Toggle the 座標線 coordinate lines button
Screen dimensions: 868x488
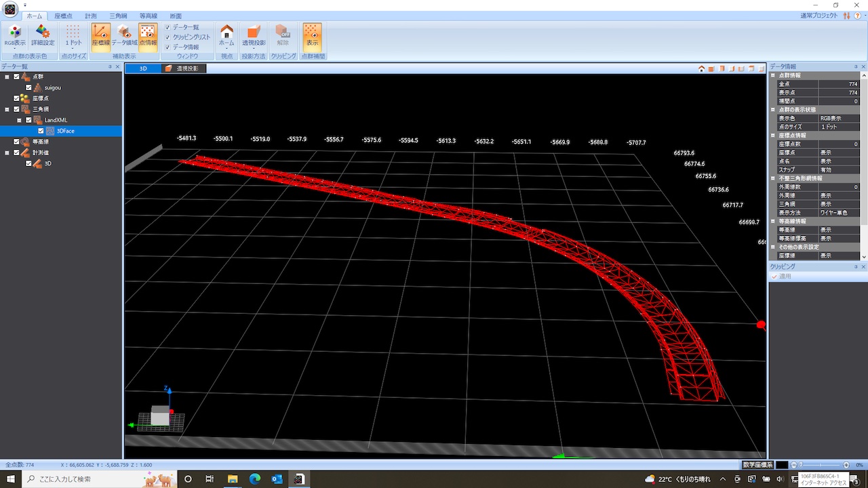101,35
